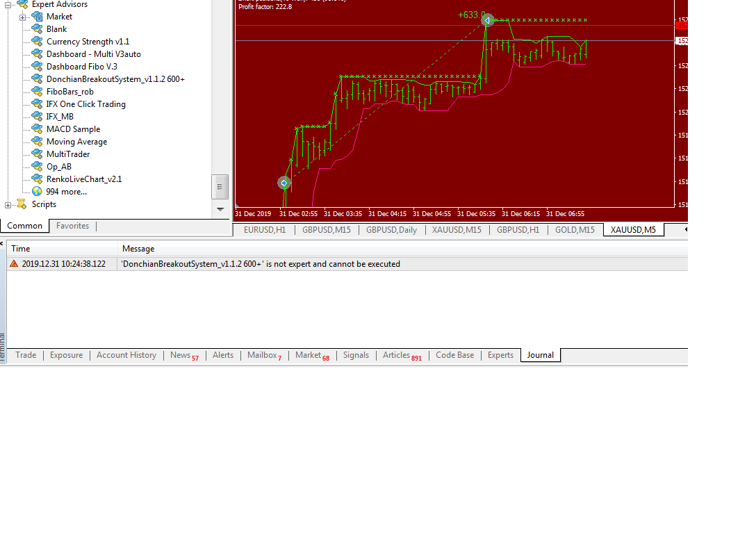Click the Market expert advisor icon

point(37,17)
